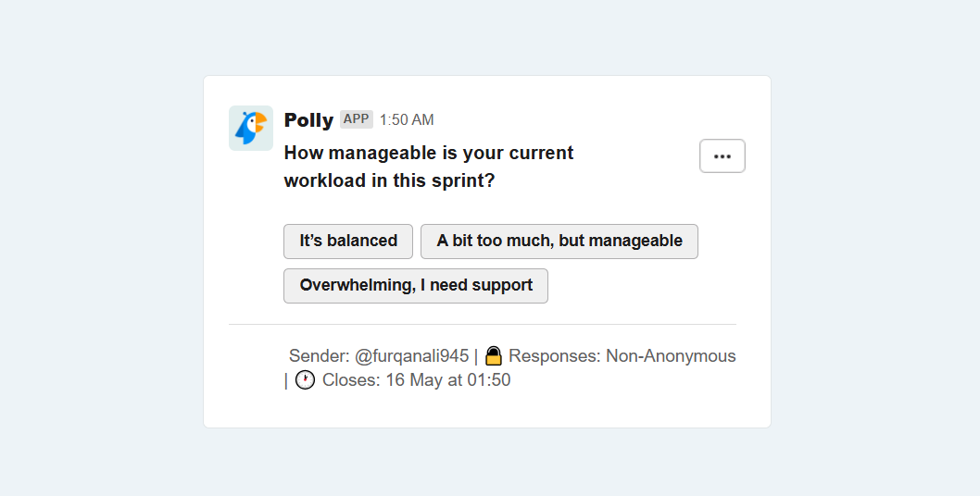Open the three-dots more options menu
Viewport: 980px width, 496px height.
tap(722, 155)
